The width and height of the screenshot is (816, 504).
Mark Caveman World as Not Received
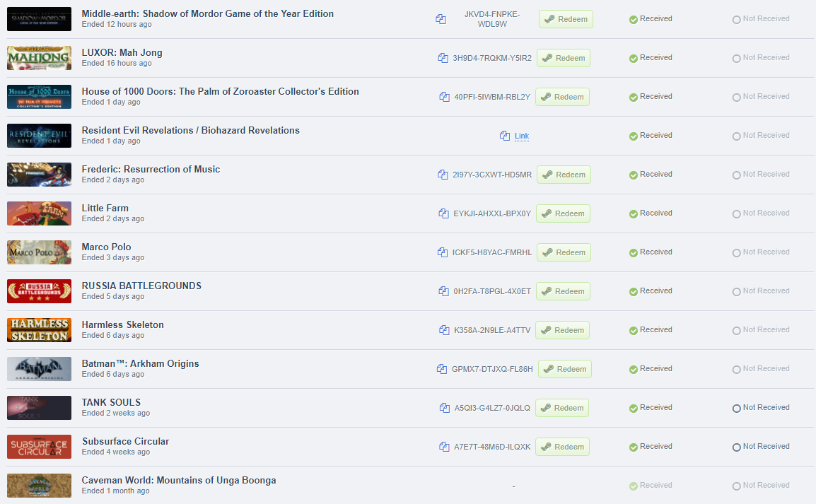[761, 486]
